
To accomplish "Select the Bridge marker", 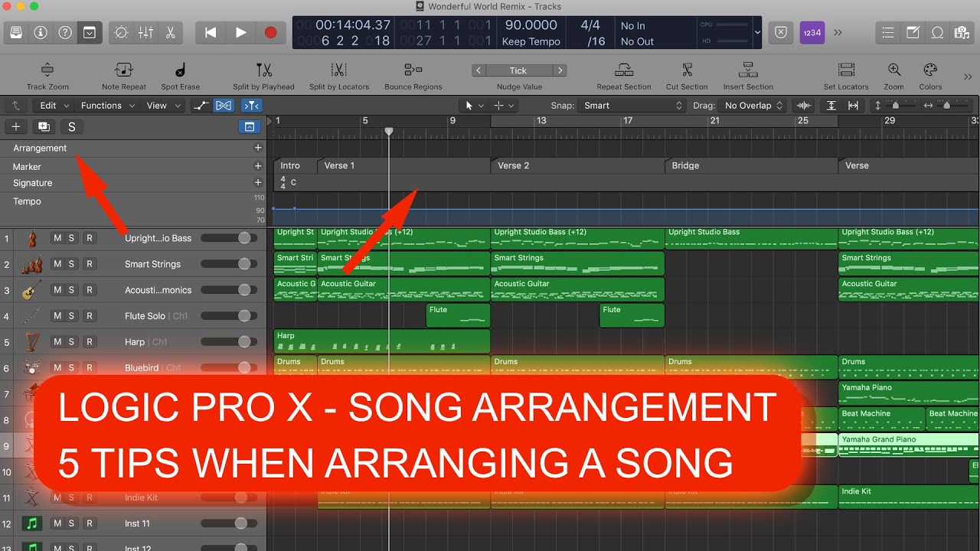I will tap(751, 165).
